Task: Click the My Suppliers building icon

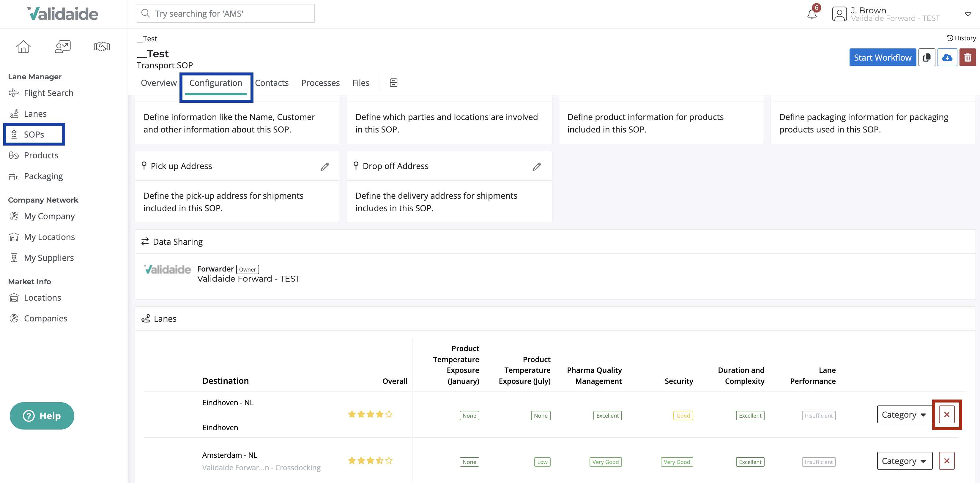Action: coord(14,258)
